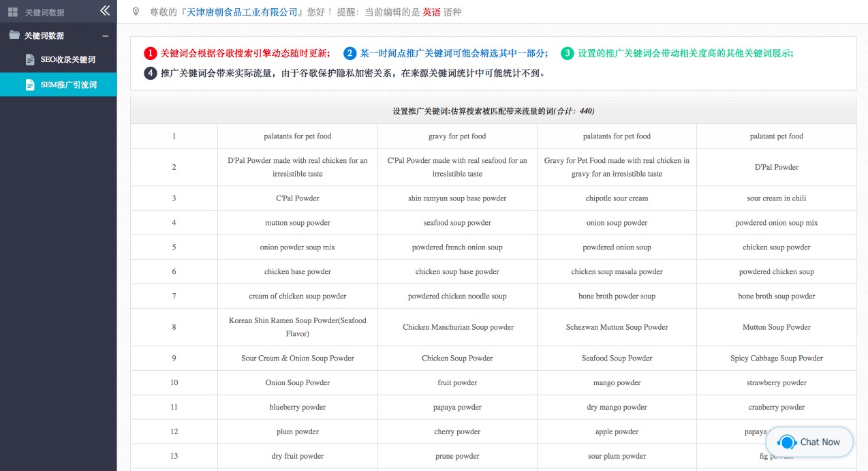Select 'chipotle sour cream' cell
868x471 pixels.
point(617,198)
